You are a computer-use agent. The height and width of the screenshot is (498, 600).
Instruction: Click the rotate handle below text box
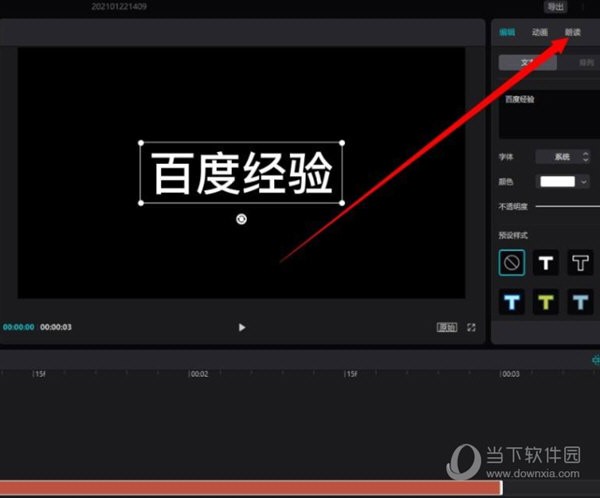pos(241,219)
